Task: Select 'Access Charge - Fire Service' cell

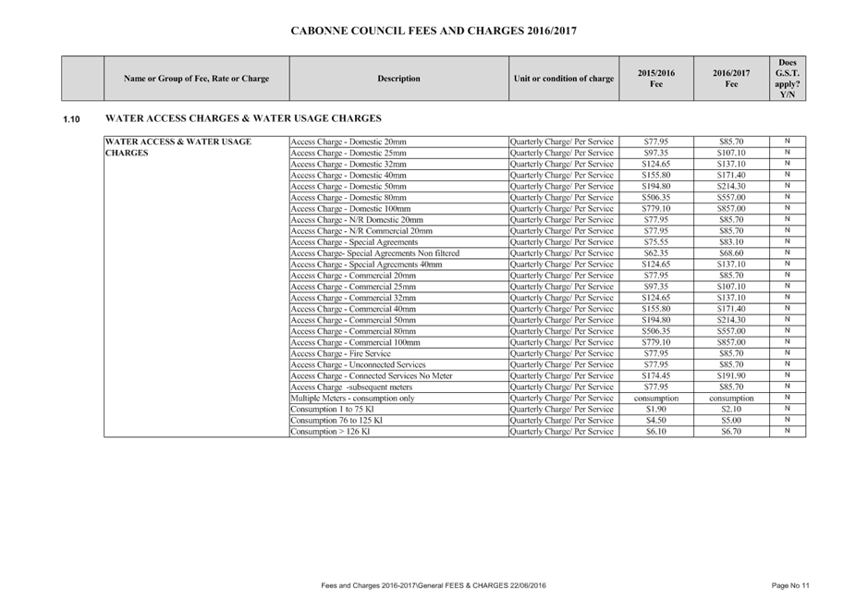Action: [x=340, y=354]
